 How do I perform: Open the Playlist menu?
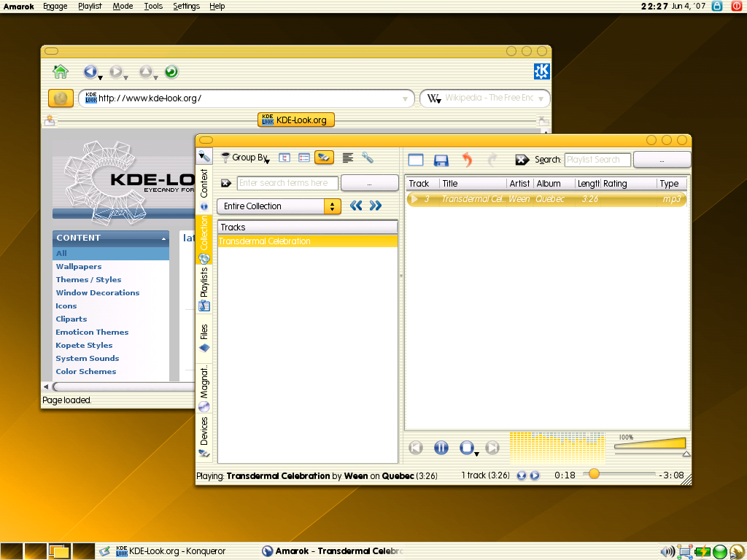point(90,6)
